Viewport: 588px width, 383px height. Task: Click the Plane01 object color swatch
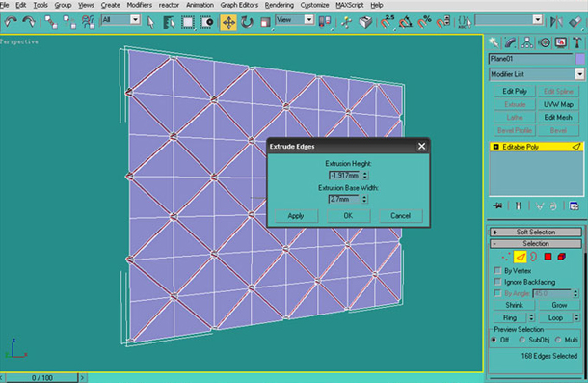pyautogui.click(x=580, y=59)
